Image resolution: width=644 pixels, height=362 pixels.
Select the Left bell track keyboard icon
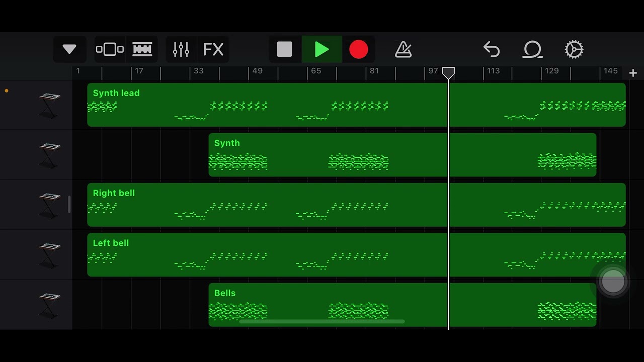[49, 255]
